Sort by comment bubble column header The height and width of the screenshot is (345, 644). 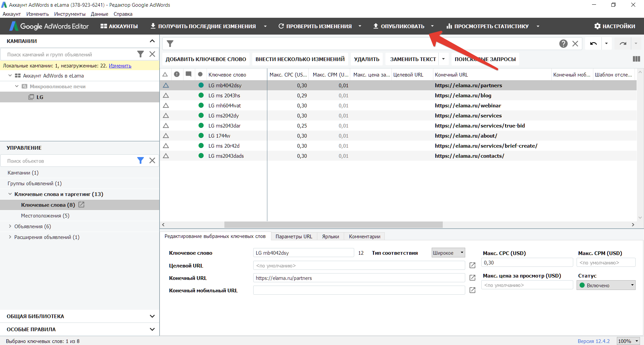pyautogui.click(x=189, y=75)
